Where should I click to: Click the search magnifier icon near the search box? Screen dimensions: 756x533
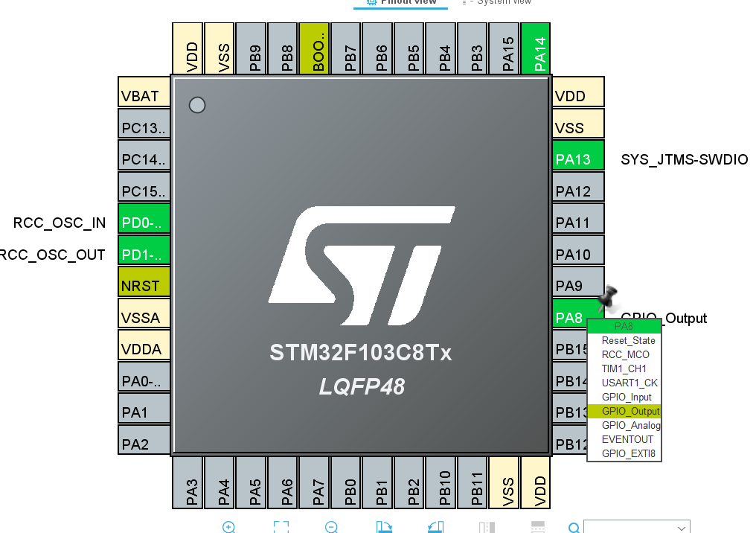point(573,527)
